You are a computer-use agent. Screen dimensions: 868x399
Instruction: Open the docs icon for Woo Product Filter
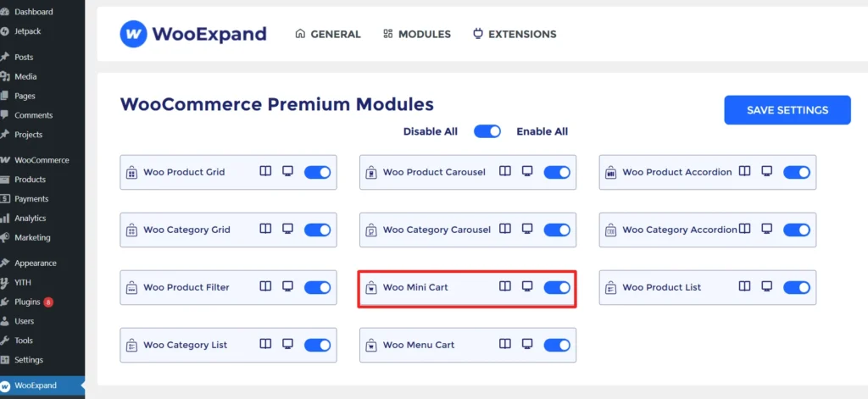point(265,286)
